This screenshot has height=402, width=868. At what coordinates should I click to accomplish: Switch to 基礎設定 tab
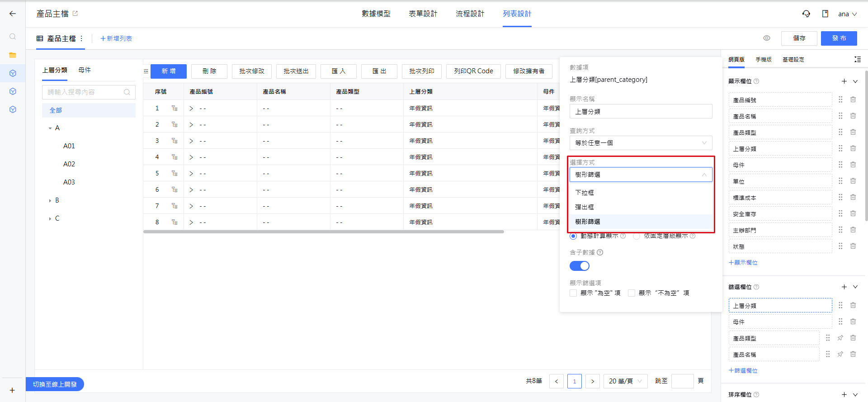pos(793,59)
